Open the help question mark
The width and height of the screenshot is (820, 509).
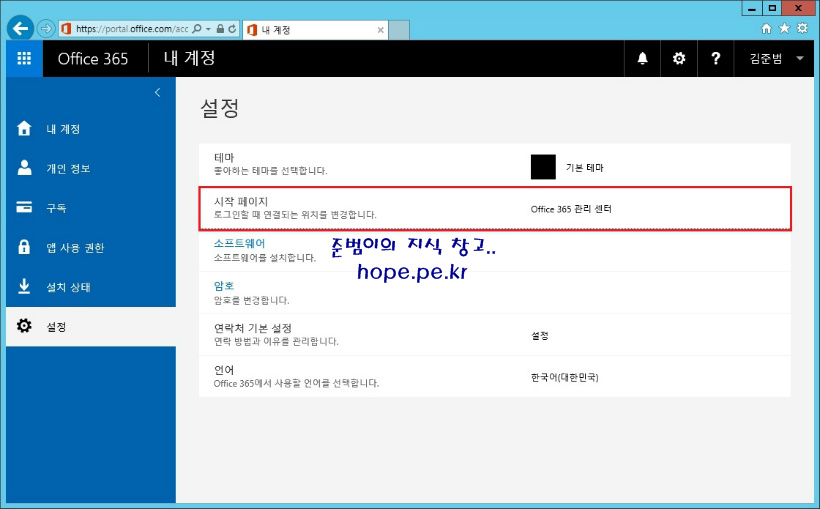[715, 58]
